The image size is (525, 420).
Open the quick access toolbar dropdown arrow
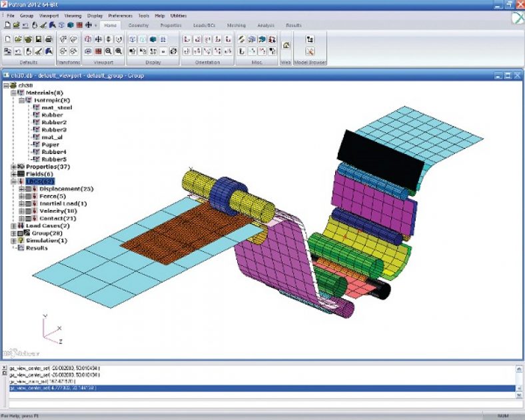pos(95,25)
